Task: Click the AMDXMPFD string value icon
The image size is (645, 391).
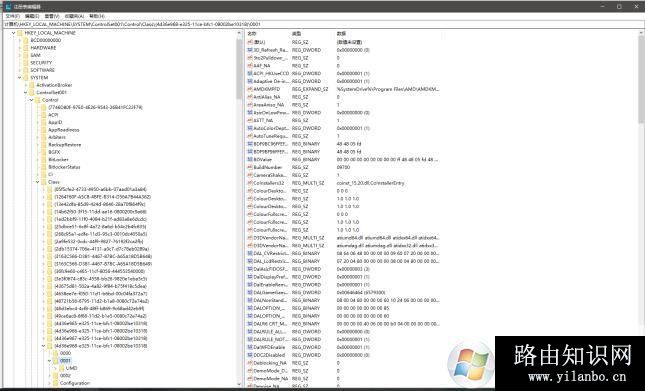Action: (x=250, y=89)
